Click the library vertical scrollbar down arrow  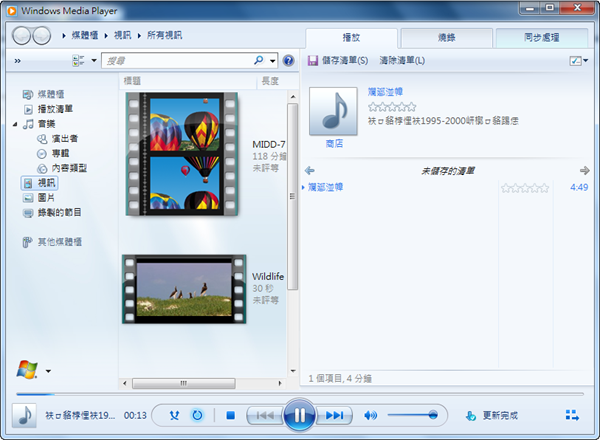tap(293, 371)
